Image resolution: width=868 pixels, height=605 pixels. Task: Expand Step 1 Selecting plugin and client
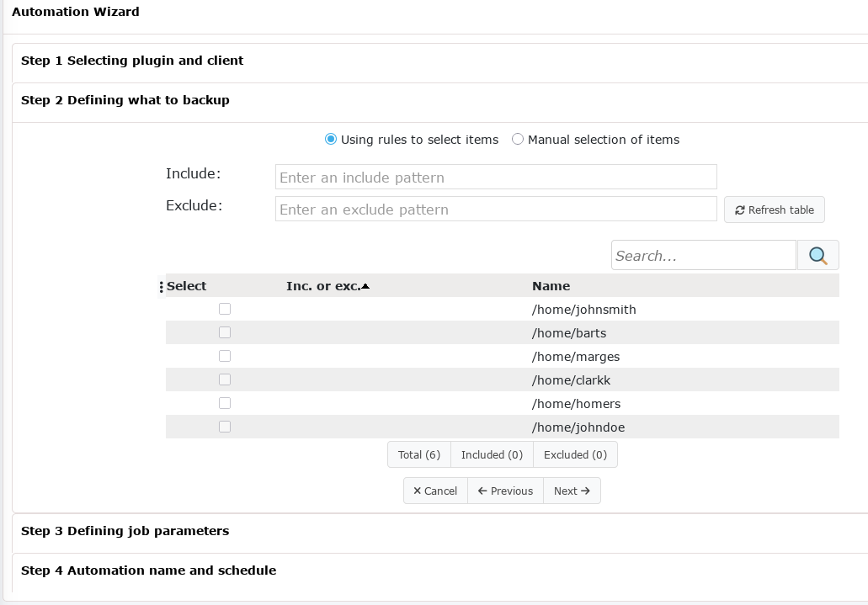coord(132,61)
